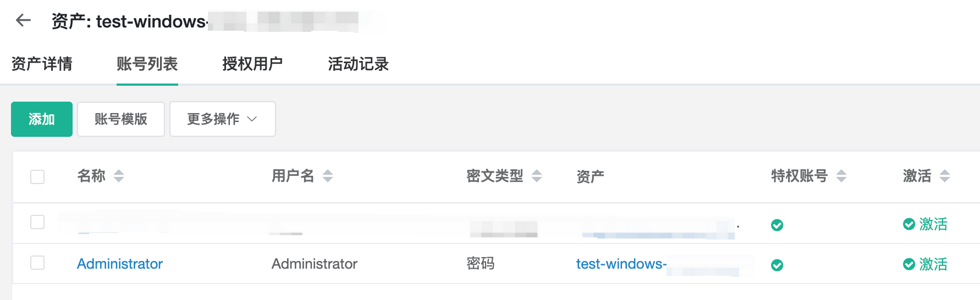The height and width of the screenshot is (300, 980).
Task: Check the Administrator row checkbox
Action: click(37, 263)
